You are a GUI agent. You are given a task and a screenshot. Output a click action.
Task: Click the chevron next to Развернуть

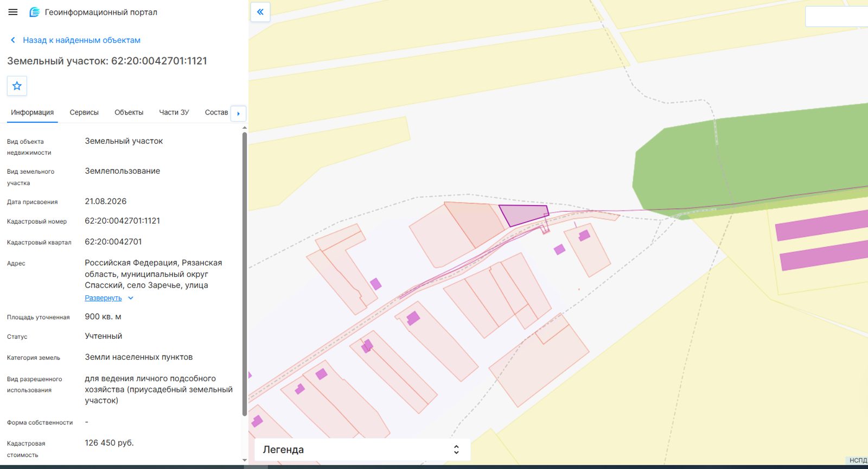[131, 298]
